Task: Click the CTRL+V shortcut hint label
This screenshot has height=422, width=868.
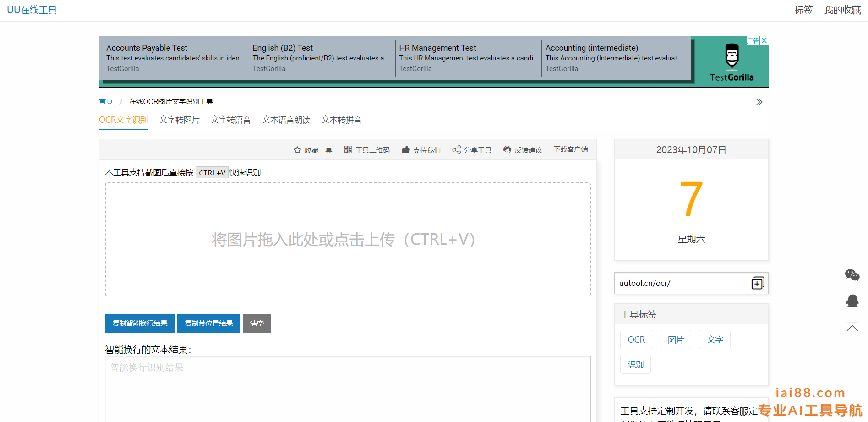Action: tap(212, 173)
